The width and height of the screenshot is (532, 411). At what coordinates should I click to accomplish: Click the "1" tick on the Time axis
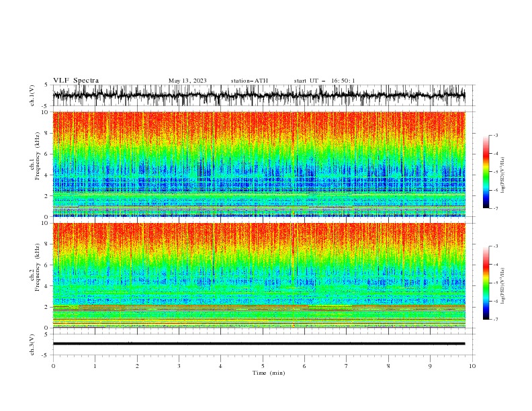pos(95,366)
